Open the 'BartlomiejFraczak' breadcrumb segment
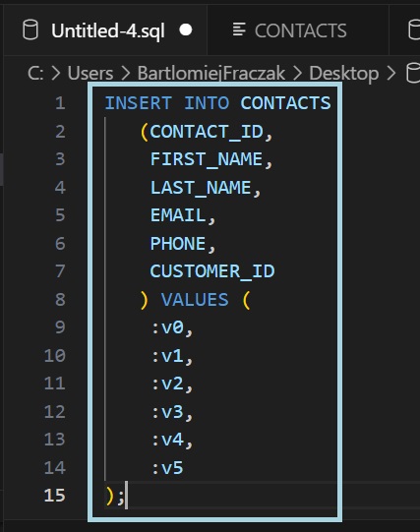Viewport: 420px width, 532px height. tap(211, 73)
